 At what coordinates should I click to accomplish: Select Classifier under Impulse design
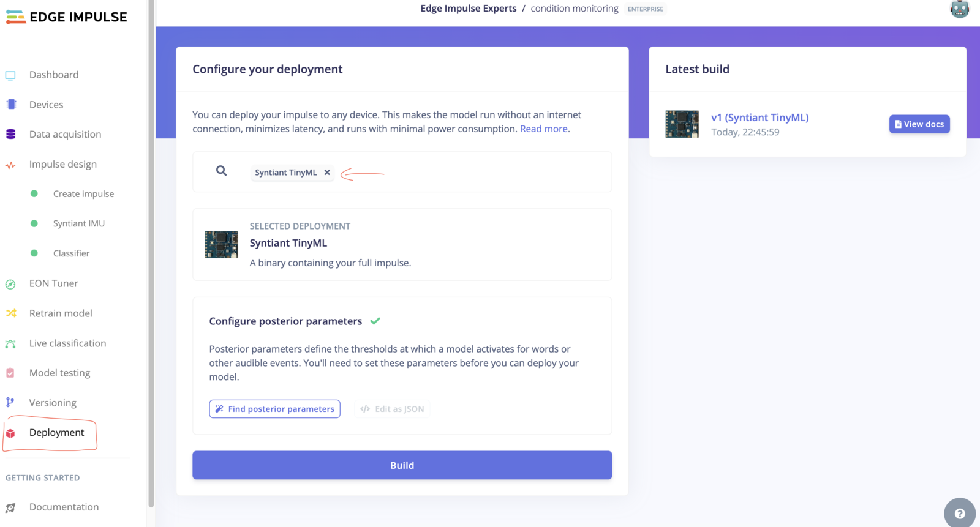click(71, 253)
